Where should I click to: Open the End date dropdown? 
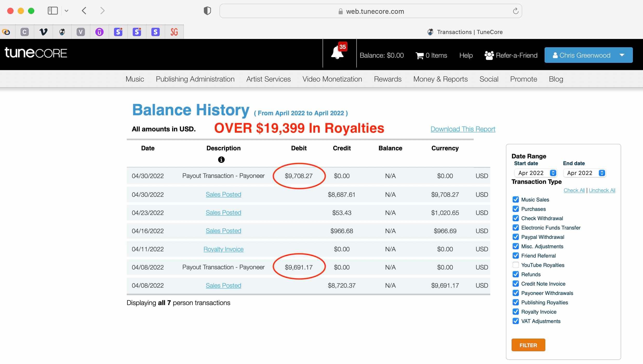coord(585,173)
